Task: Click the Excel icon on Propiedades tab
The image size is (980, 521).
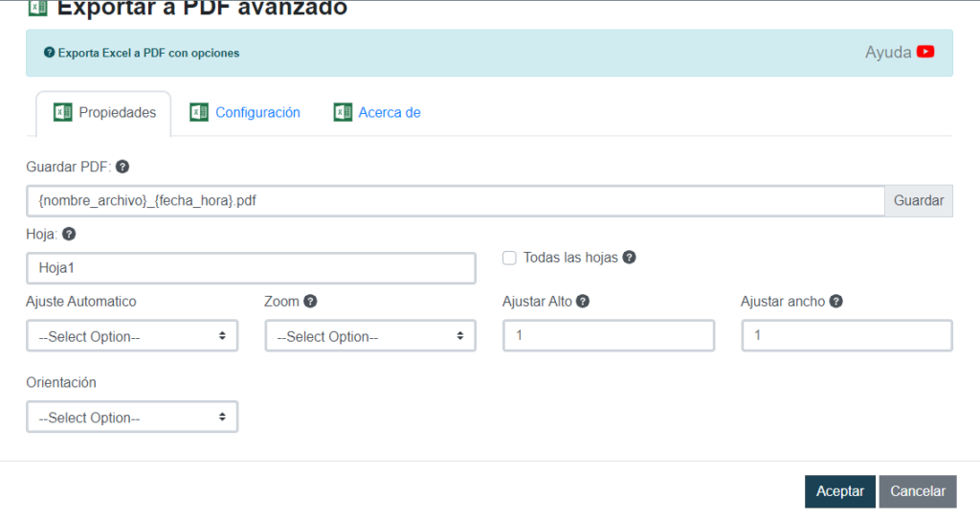Action: click(x=62, y=113)
